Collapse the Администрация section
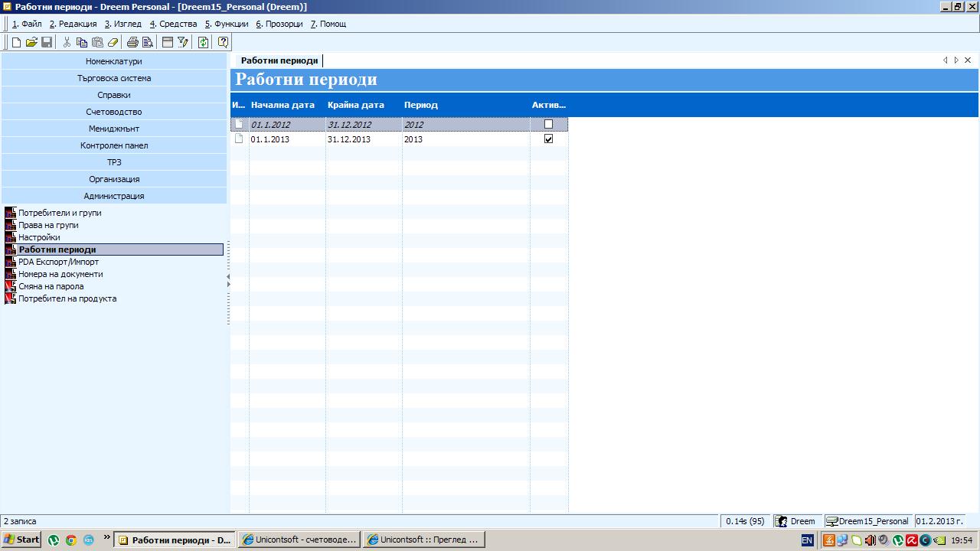Screen dimensions: 980x551 114,196
